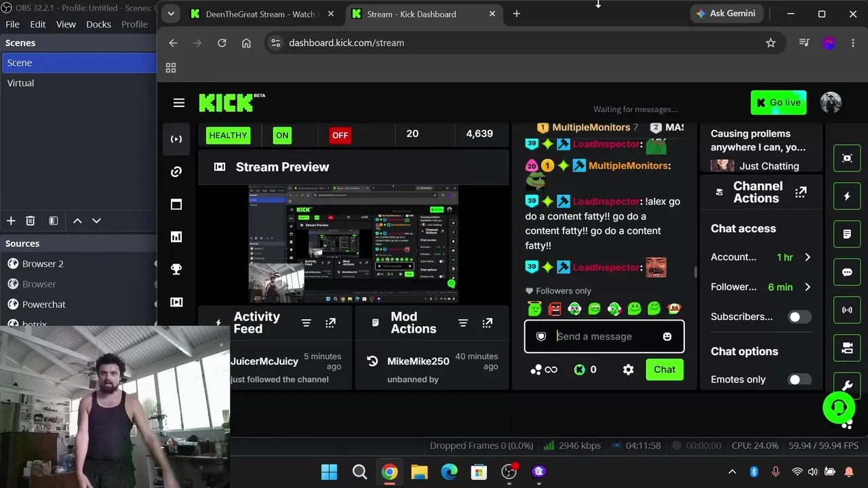This screenshot has height=488, width=868.
Task: Click the chat bubble icon in the right rail
Action: coord(847,272)
